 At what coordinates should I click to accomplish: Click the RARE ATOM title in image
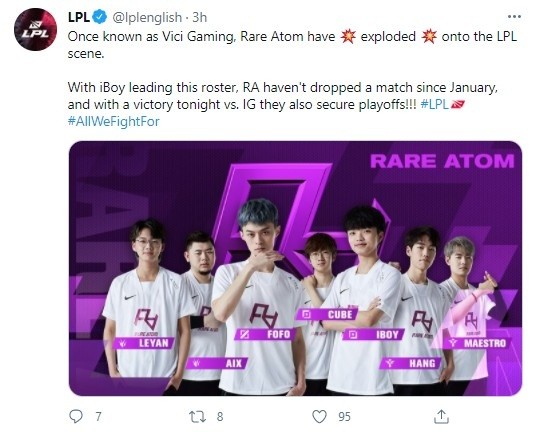tap(442, 161)
